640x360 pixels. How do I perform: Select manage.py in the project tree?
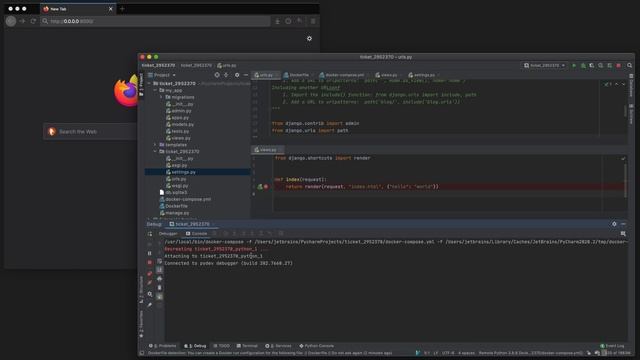(174, 213)
